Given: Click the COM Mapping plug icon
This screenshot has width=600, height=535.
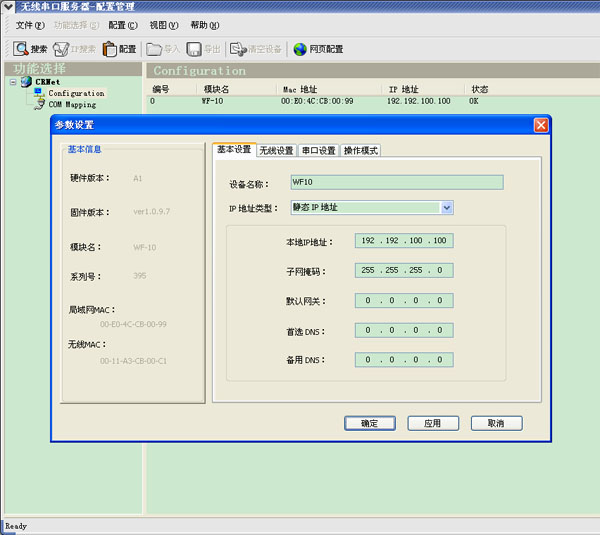Looking at the screenshot, I should [x=39, y=104].
